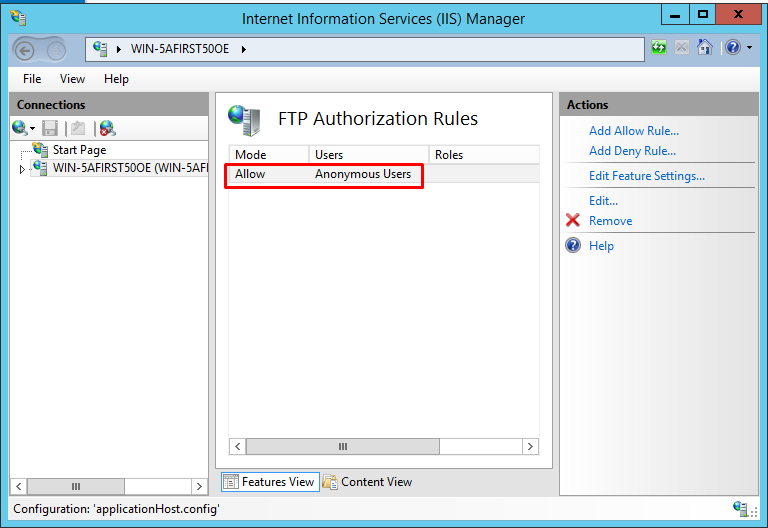Click the Add Allow Rule link

pos(634,131)
